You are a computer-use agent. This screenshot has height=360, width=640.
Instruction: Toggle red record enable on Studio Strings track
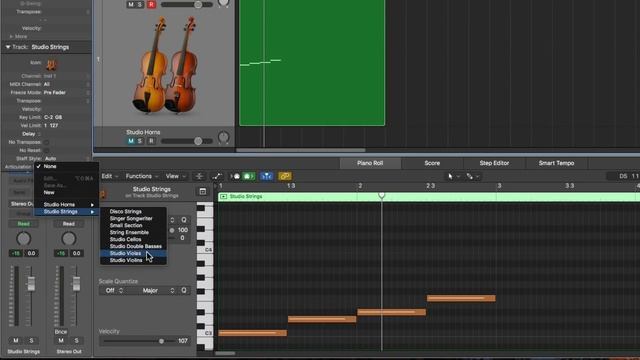click(x=151, y=4)
